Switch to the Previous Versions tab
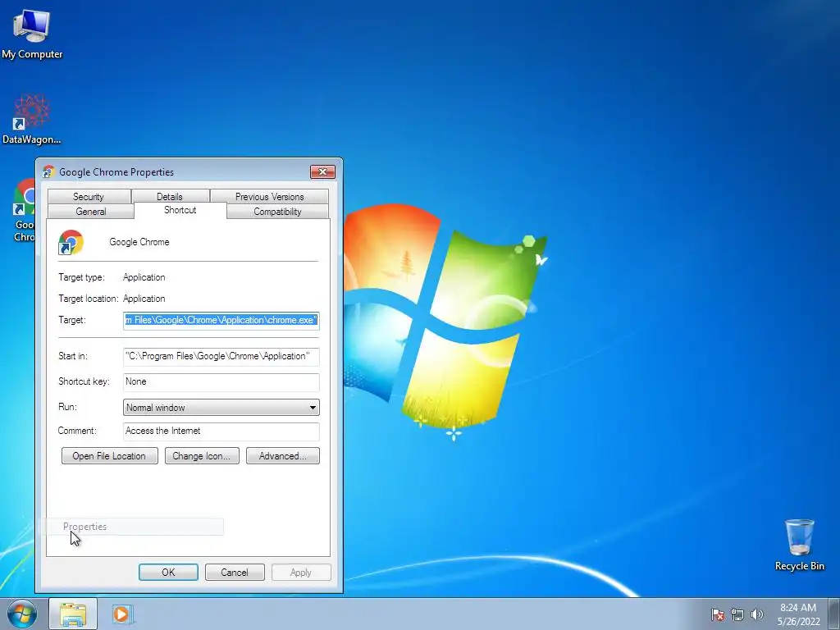 tap(269, 197)
